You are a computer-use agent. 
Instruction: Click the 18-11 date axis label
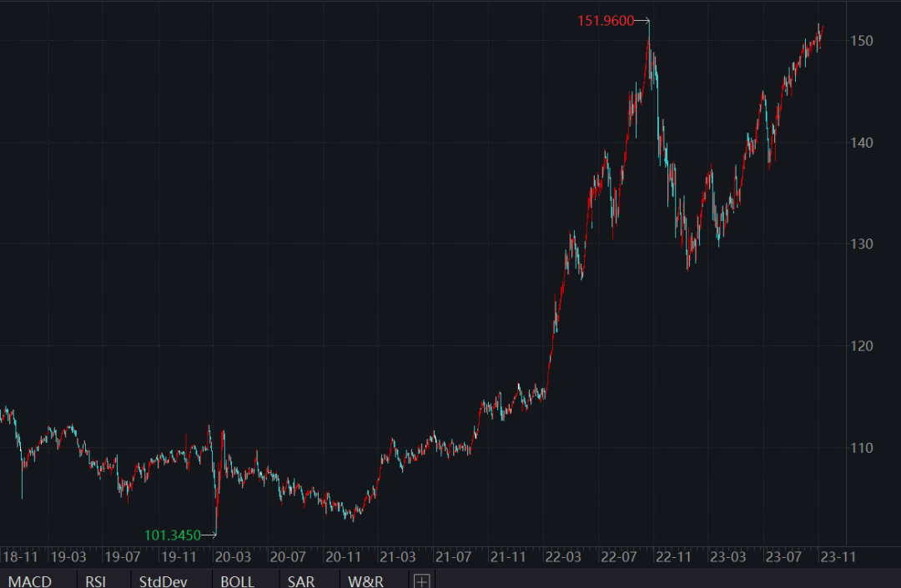point(21,557)
